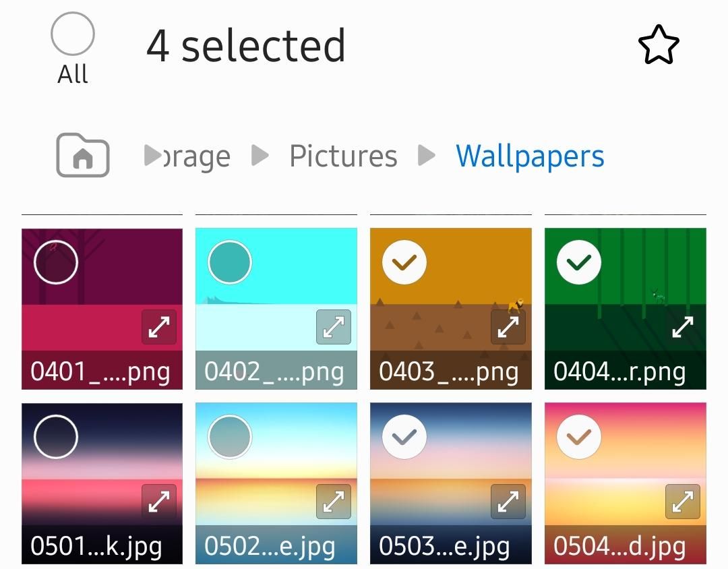Expand preview of 0404 png image
Image resolution: width=728 pixels, height=569 pixels.
pos(682,327)
